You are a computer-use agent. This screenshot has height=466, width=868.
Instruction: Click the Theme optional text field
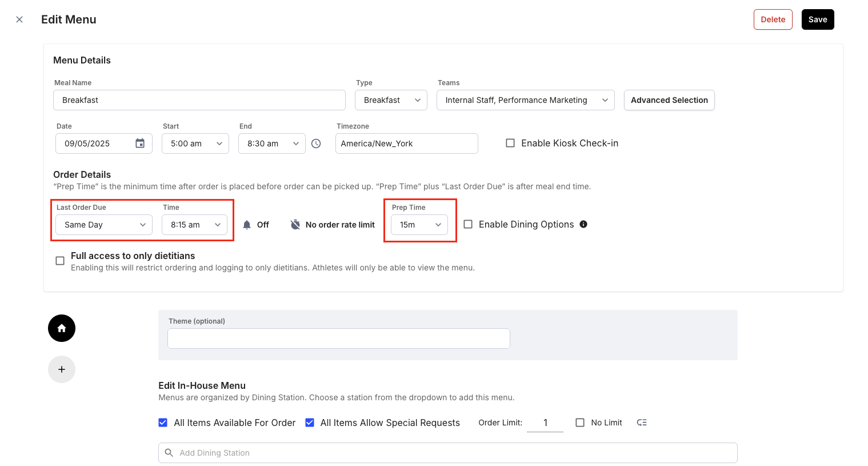339,338
